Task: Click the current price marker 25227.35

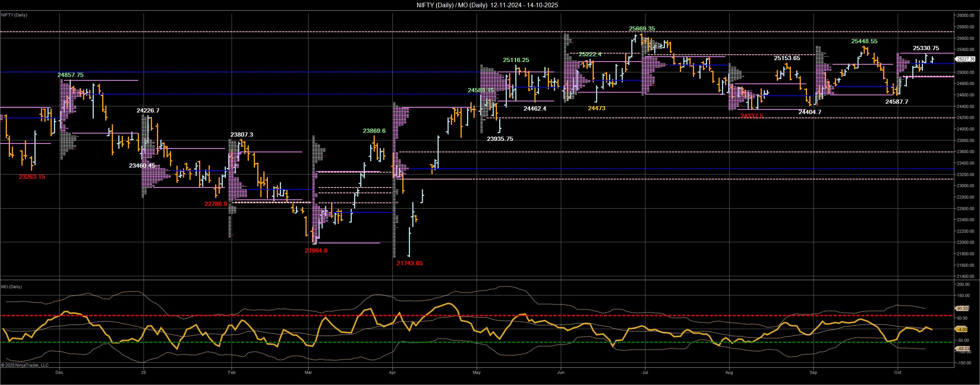Action: click(967, 59)
